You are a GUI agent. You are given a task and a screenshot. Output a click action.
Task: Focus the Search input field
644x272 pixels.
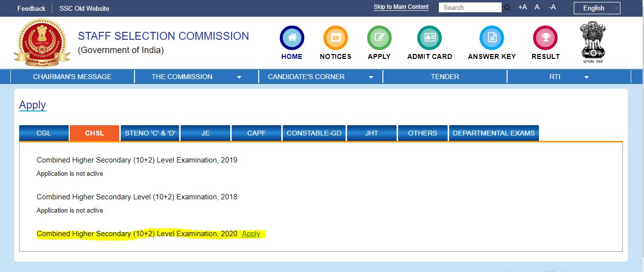click(470, 8)
